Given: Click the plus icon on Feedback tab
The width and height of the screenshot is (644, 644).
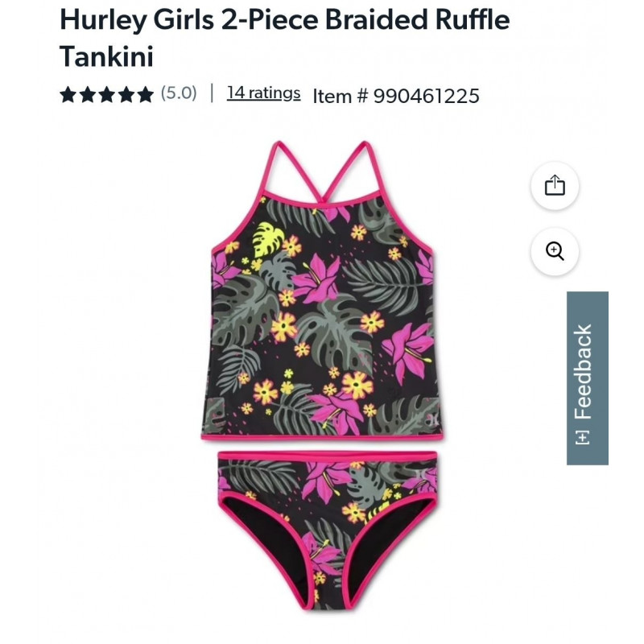Looking at the screenshot, I should (x=582, y=438).
